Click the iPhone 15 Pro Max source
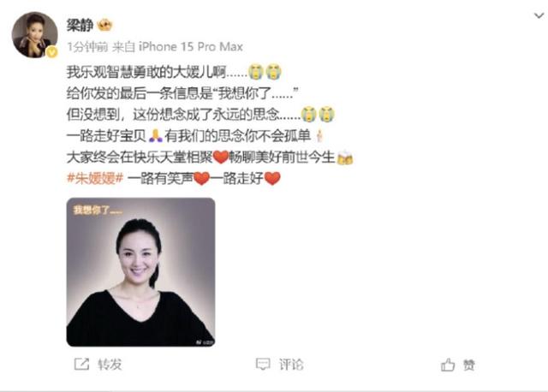The image size is (548, 392). point(191,46)
